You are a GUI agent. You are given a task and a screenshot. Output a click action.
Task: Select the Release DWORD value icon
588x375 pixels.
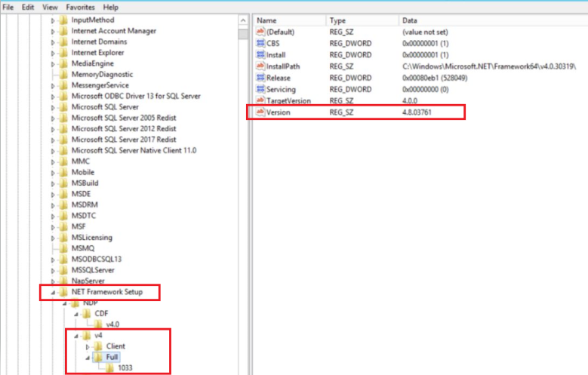[261, 78]
